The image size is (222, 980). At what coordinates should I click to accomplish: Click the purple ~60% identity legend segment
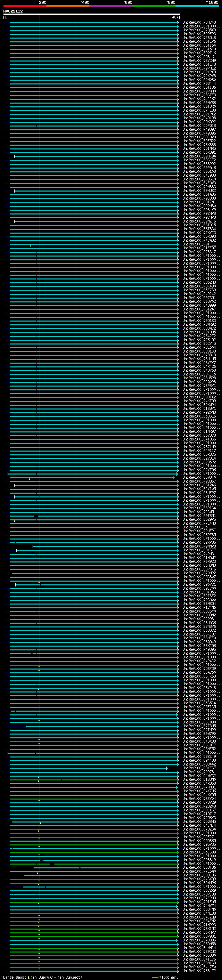pyautogui.click(x=111, y=6)
